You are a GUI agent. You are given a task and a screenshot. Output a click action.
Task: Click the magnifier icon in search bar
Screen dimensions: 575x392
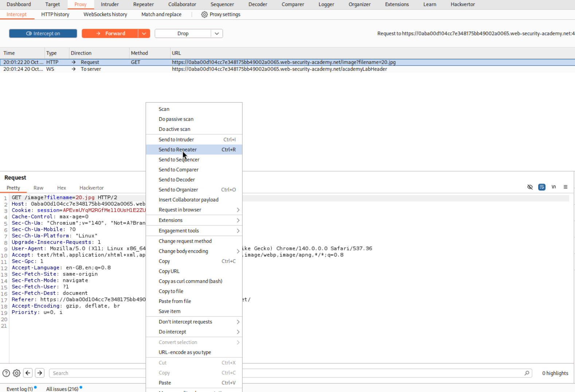(527, 373)
